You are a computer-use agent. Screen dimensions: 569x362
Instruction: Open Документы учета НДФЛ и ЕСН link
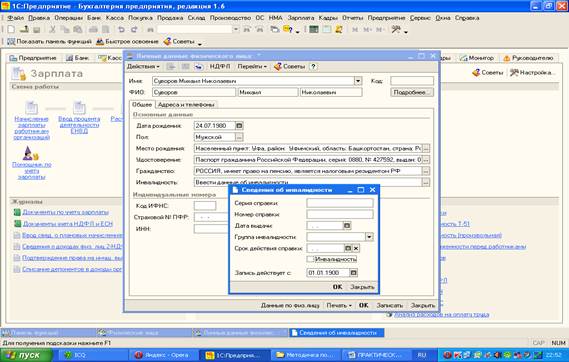point(68,224)
